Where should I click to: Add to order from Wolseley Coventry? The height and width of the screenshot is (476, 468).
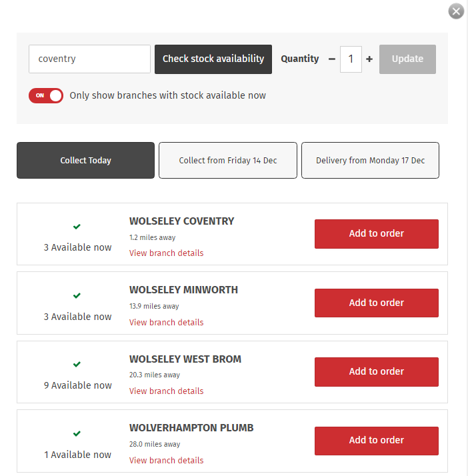point(377,234)
